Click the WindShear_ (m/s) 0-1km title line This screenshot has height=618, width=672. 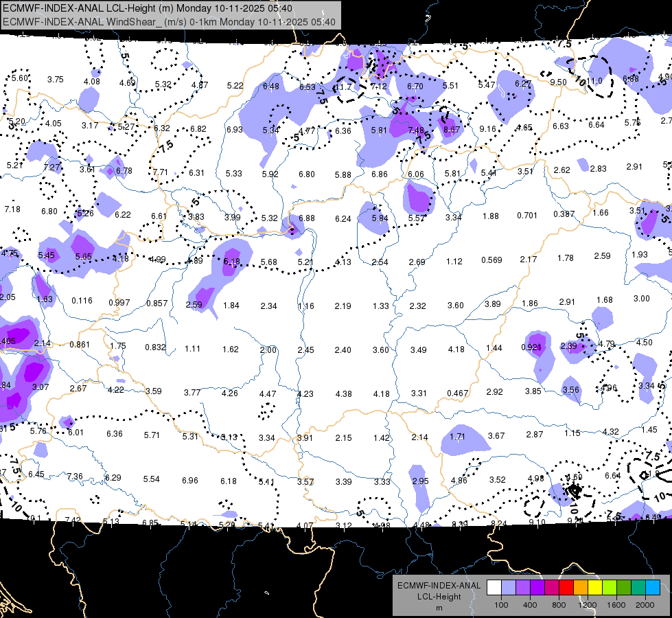(170, 22)
